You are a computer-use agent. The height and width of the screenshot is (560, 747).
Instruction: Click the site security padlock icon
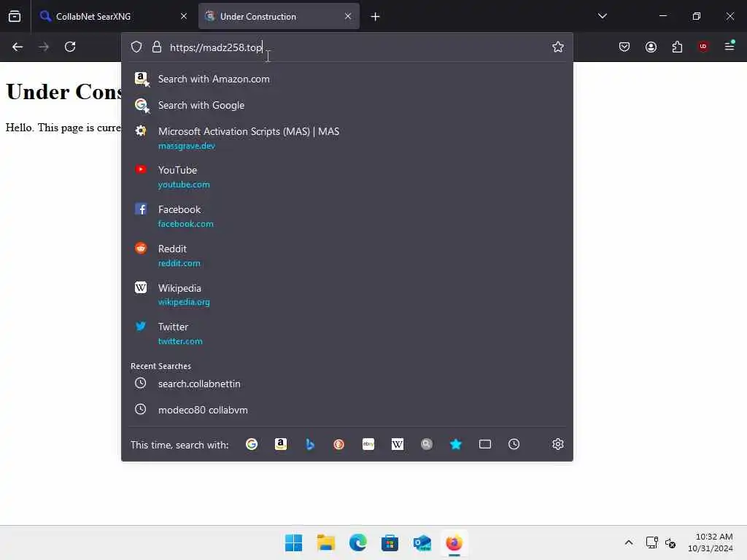[x=156, y=47]
